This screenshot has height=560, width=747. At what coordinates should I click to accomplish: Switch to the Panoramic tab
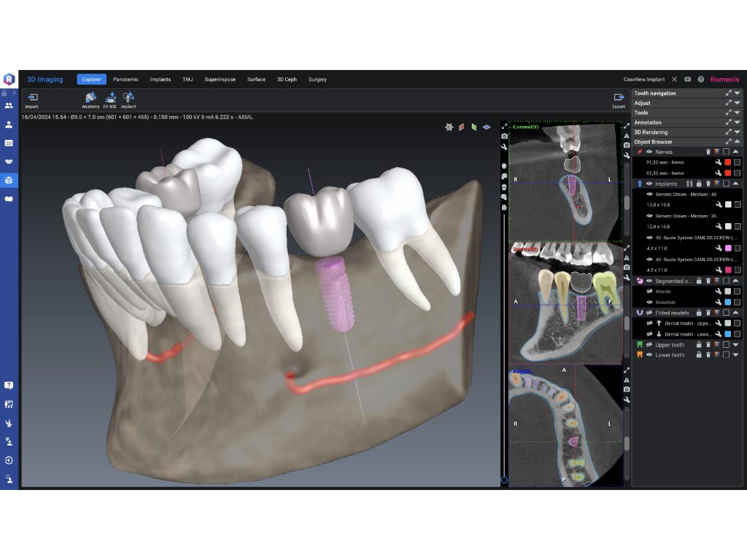coord(125,79)
